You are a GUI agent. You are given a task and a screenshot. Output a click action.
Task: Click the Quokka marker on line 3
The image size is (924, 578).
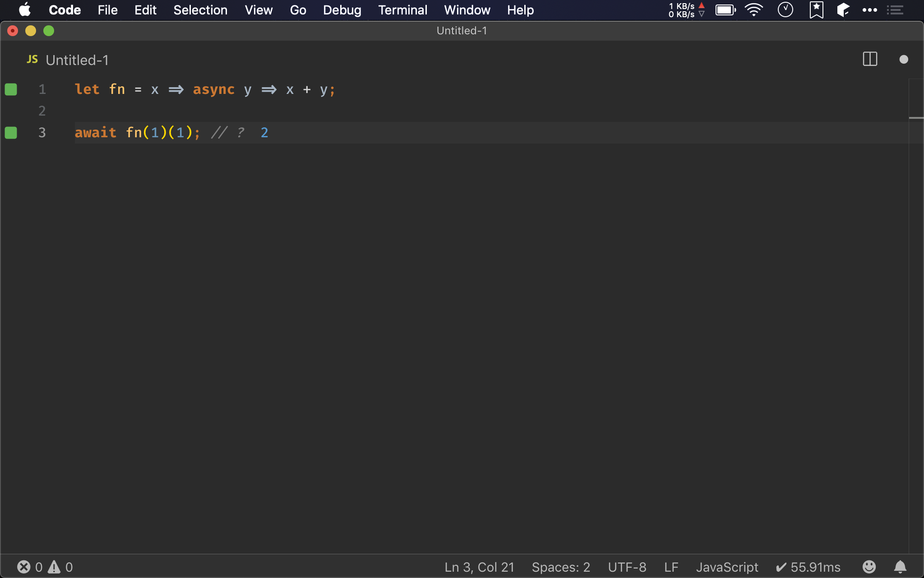pos(11,132)
